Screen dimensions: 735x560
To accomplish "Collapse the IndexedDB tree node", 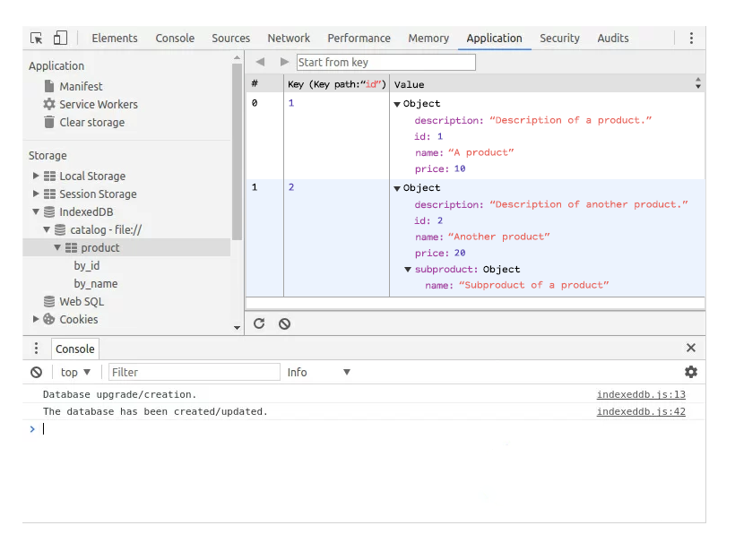I will 36,211.
